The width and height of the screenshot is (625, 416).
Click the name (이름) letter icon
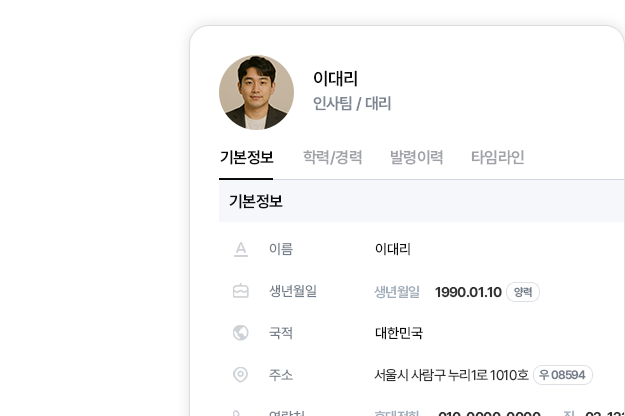[240, 249]
